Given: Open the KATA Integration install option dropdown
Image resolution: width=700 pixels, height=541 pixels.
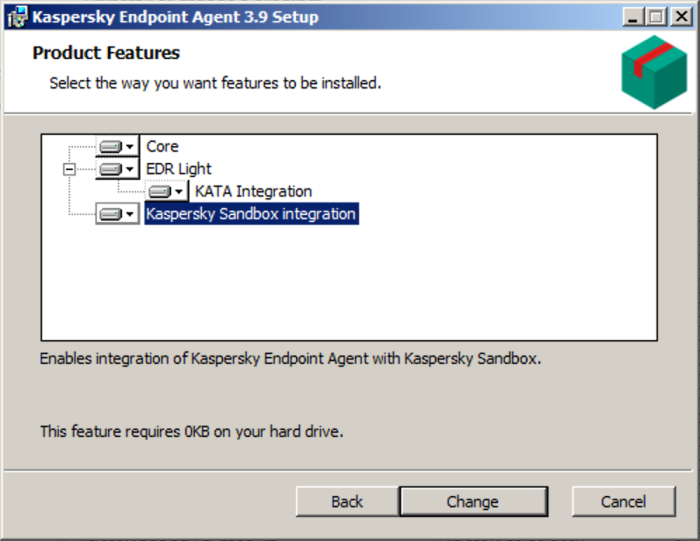Looking at the screenshot, I should [166, 191].
